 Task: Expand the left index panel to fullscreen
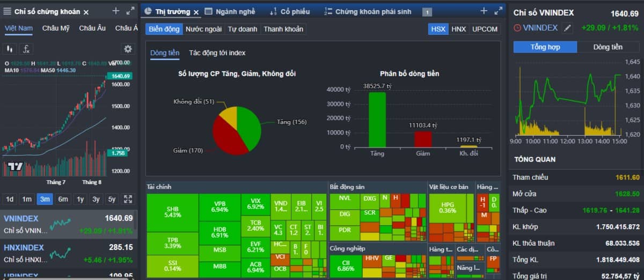[x=130, y=11]
